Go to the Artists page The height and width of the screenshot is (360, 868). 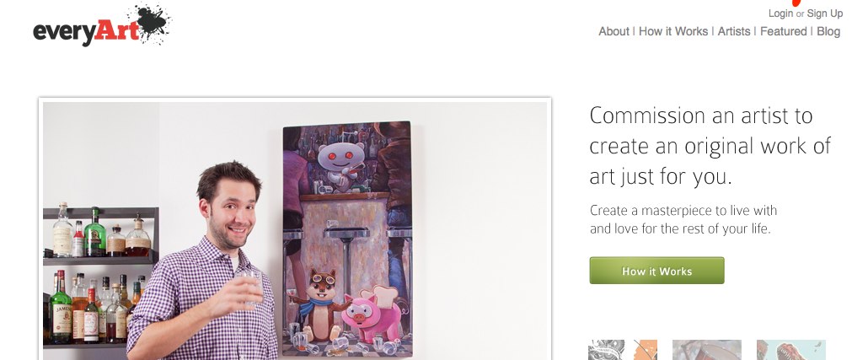point(734,31)
